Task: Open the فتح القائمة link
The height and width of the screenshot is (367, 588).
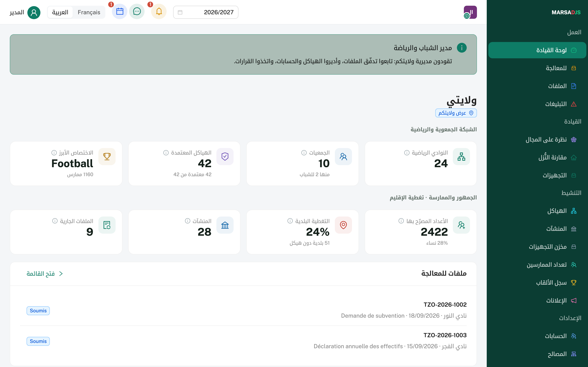Action: [41, 274]
